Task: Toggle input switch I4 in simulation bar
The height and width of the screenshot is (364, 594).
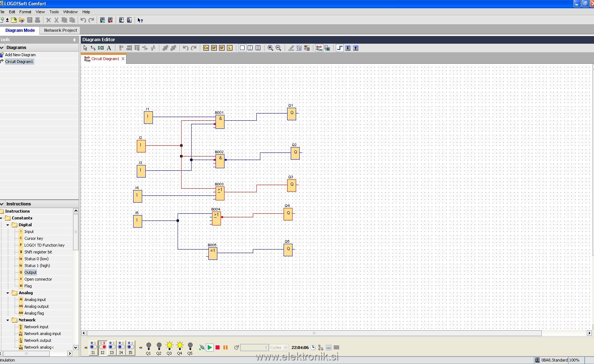Action: [x=121, y=348]
